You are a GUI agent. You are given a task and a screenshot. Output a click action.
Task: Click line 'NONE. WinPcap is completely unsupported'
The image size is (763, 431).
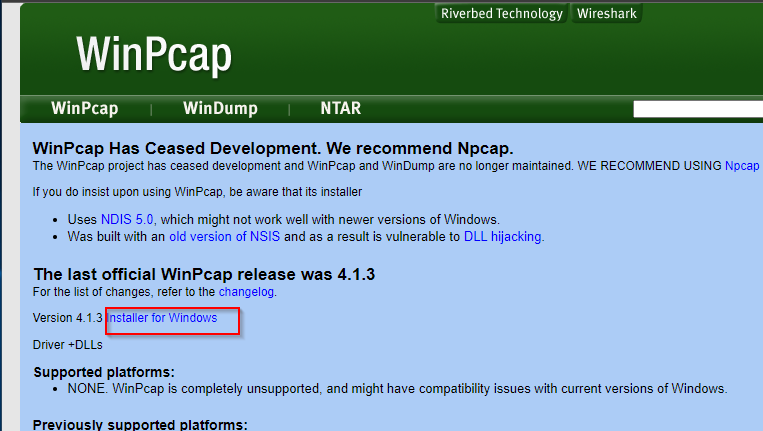(x=398, y=389)
